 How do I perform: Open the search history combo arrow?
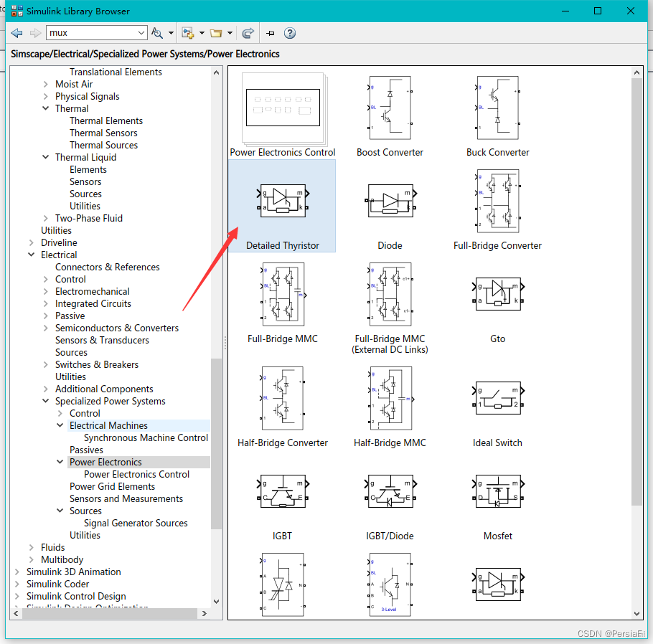click(141, 32)
